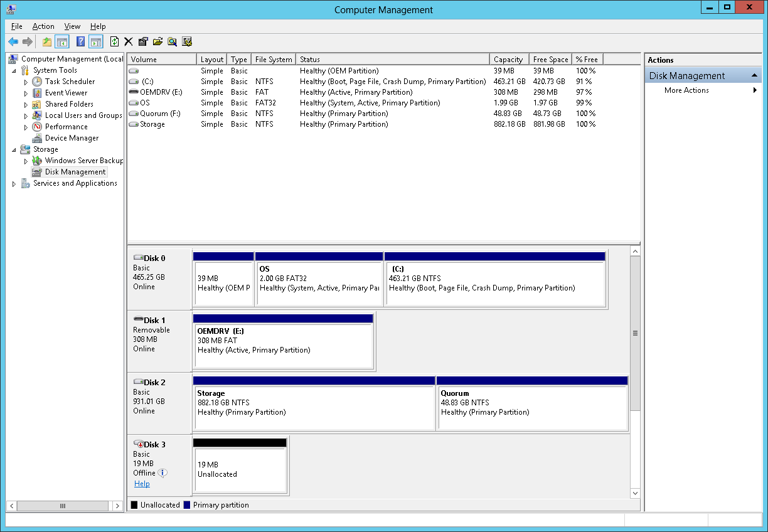Click the Event Viewer icon in the tree
Image resolution: width=768 pixels, height=532 pixels.
pyautogui.click(x=37, y=93)
